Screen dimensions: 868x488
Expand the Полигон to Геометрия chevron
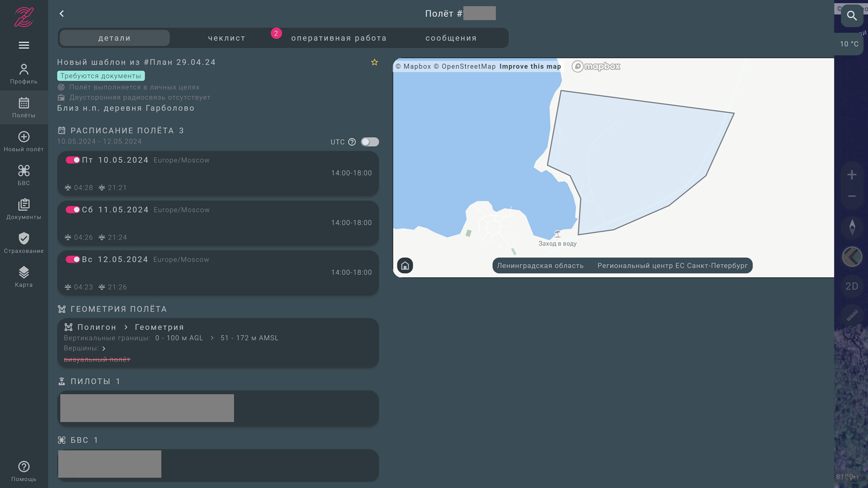coord(126,327)
